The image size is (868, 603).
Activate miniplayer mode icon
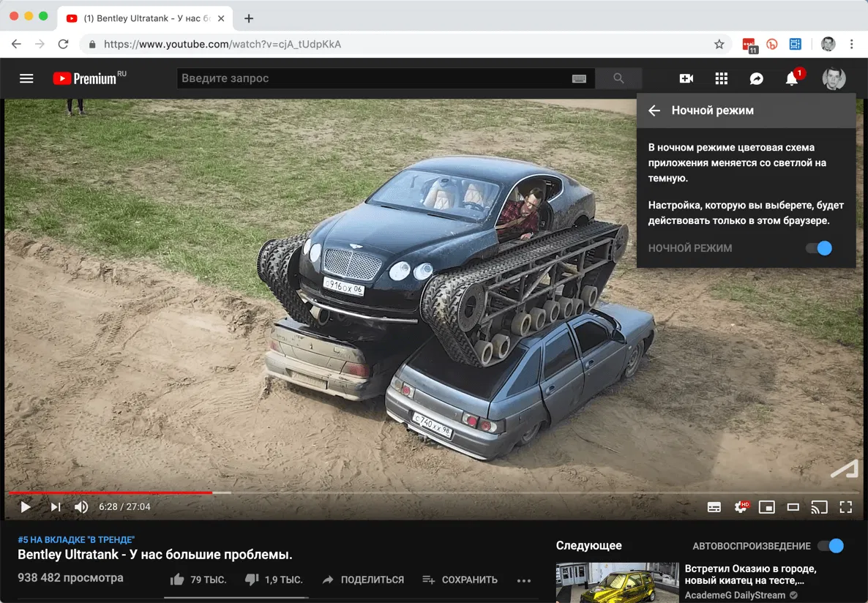766,506
